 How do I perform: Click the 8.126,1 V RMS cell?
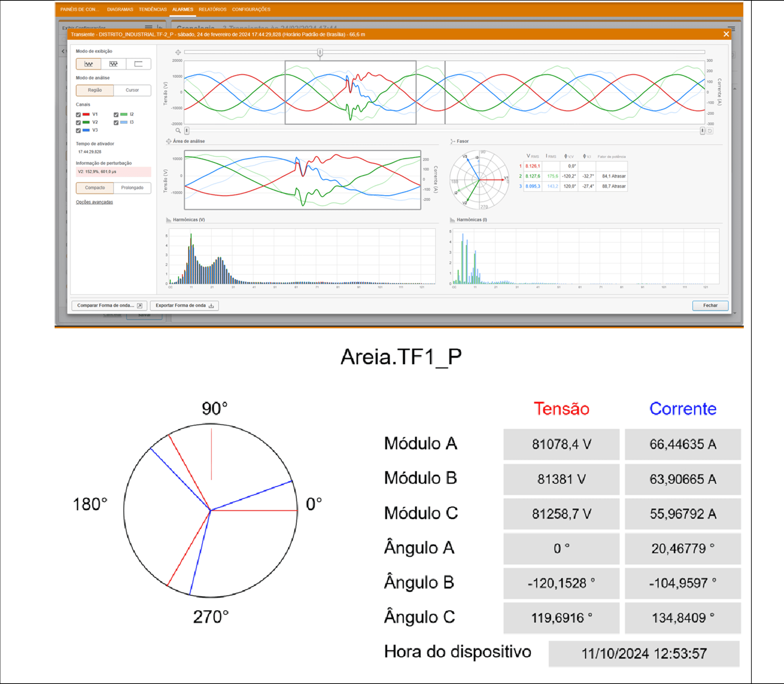tap(532, 166)
